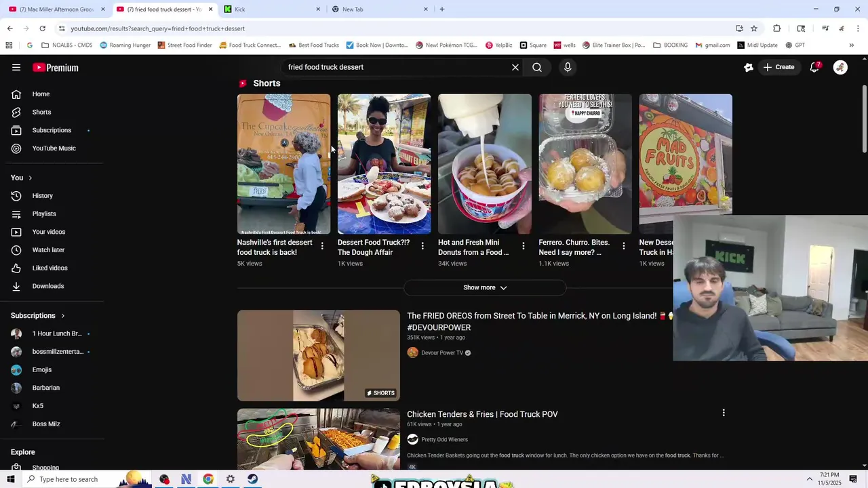Click the YouTube Premium logo
Screen dimensions: 868x488
56,68
